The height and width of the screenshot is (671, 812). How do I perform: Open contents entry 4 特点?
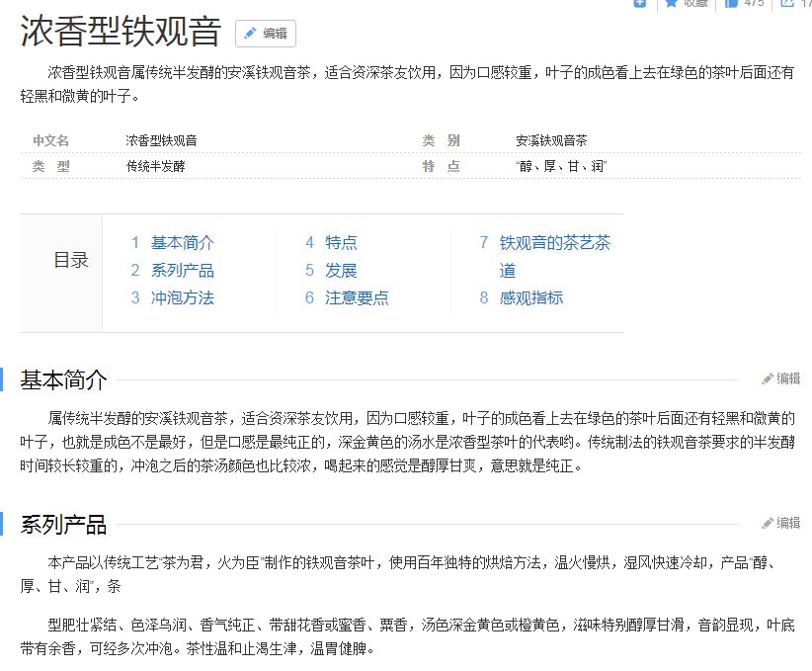pyautogui.click(x=341, y=242)
